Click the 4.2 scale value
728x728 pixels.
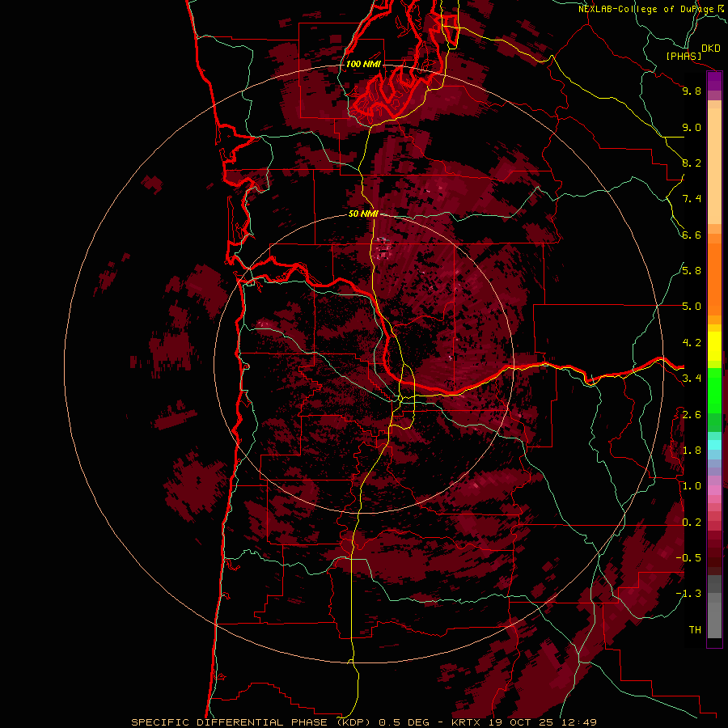(x=692, y=343)
